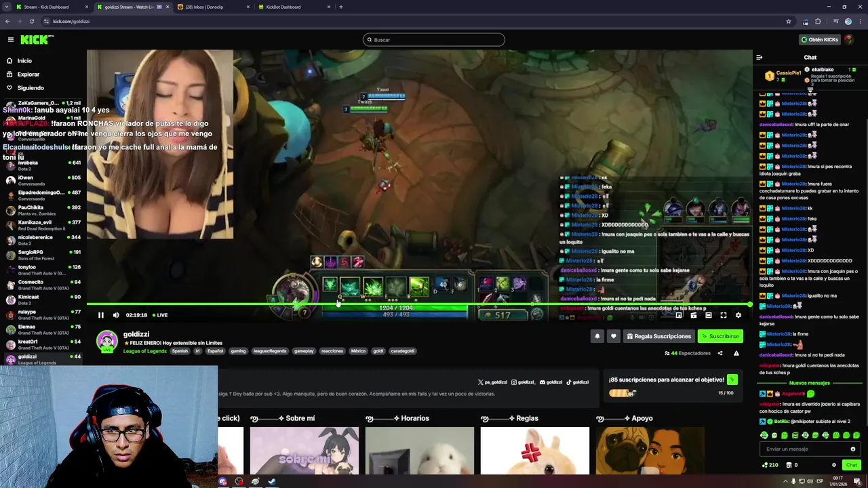This screenshot has height=488, width=868.
Task: Open Kamikaze_evil channel in the sidebar
Action: tap(42, 225)
